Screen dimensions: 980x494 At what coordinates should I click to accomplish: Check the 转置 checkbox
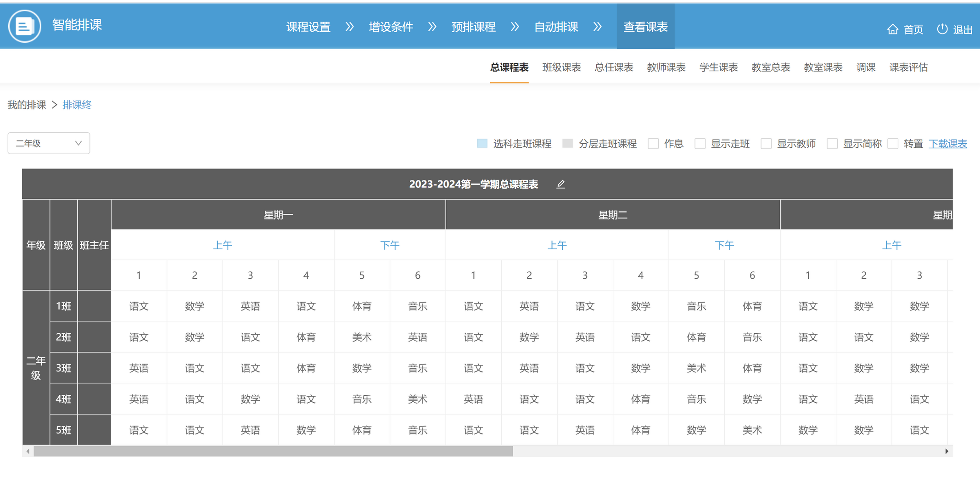[x=893, y=144]
